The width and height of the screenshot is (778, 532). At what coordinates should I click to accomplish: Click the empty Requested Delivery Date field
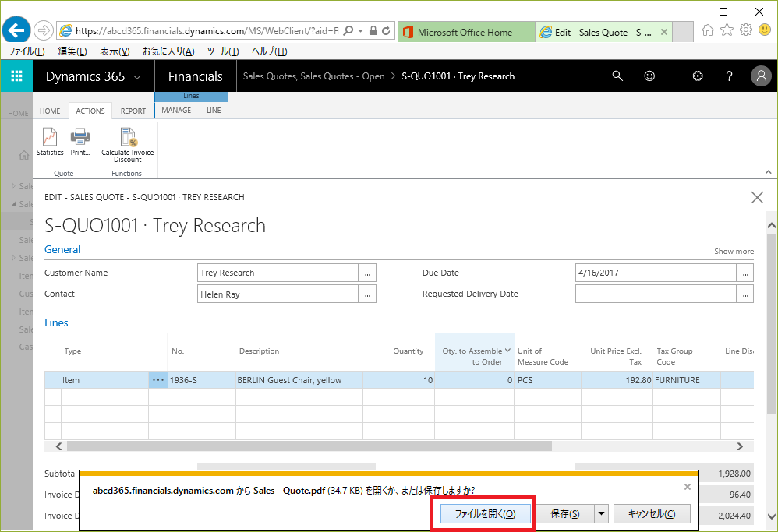656,294
